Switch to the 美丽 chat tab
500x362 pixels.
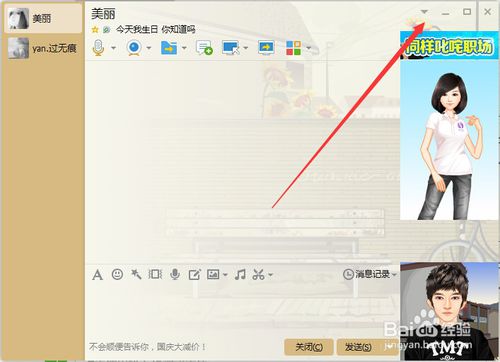tap(43, 18)
